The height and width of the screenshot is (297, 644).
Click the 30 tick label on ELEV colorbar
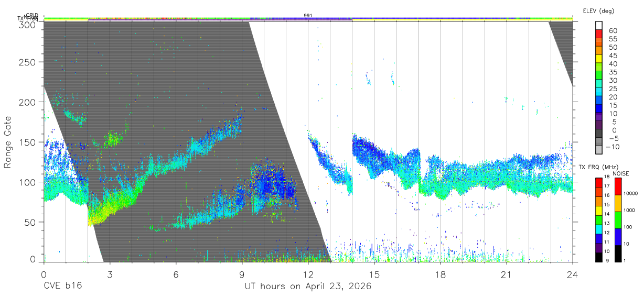click(614, 80)
